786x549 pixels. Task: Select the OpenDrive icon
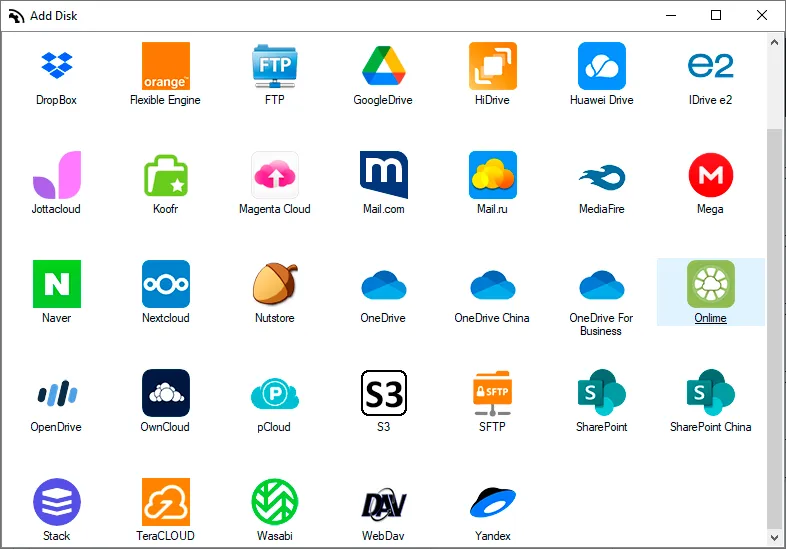point(57,393)
